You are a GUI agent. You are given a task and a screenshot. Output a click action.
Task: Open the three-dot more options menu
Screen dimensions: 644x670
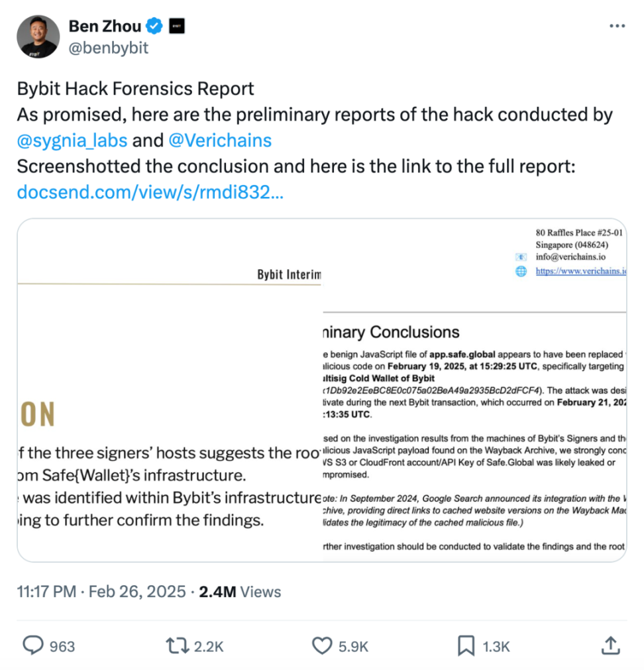pyautogui.click(x=616, y=26)
